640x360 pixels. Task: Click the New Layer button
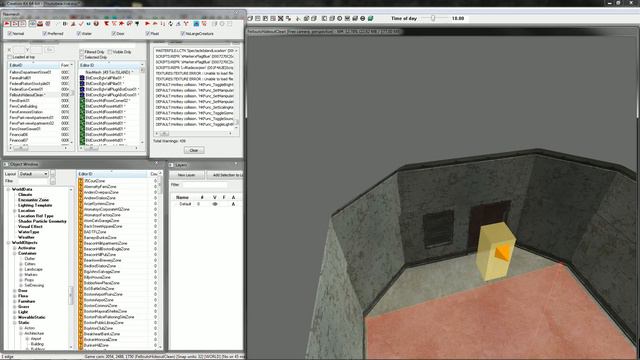click(x=187, y=175)
